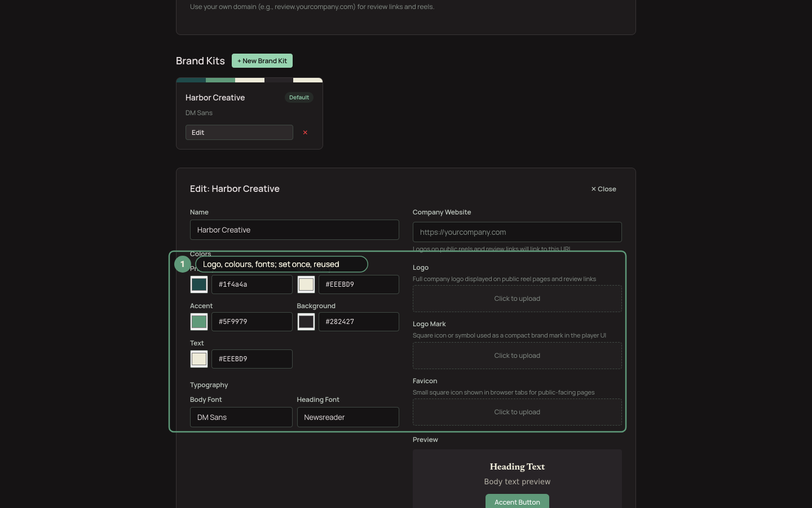The width and height of the screenshot is (812, 508).
Task: Click the #5F9979 accent hex field
Action: click(x=252, y=322)
